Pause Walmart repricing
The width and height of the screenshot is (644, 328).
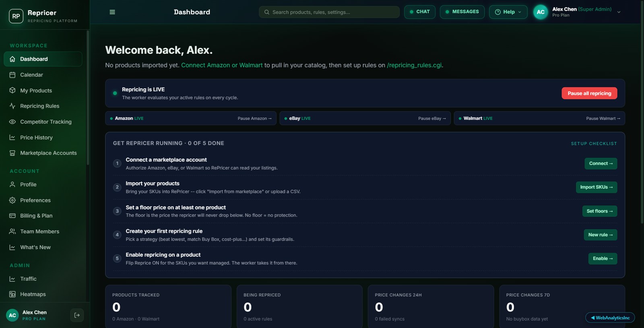pos(603,118)
